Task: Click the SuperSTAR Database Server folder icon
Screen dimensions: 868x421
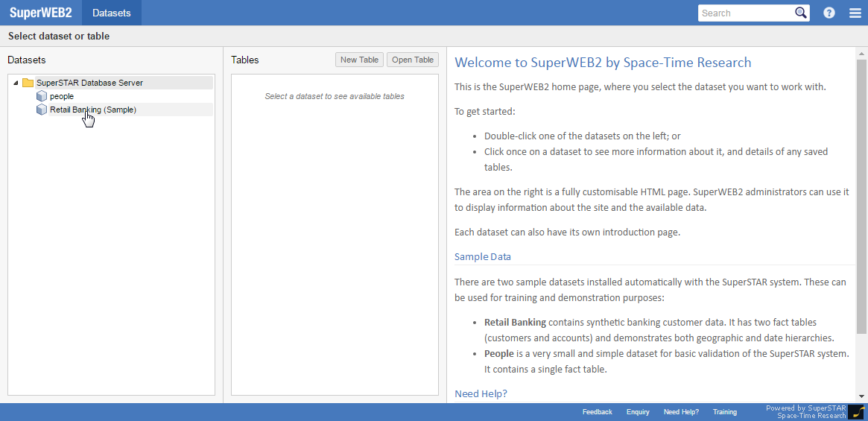Action: pyautogui.click(x=28, y=83)
